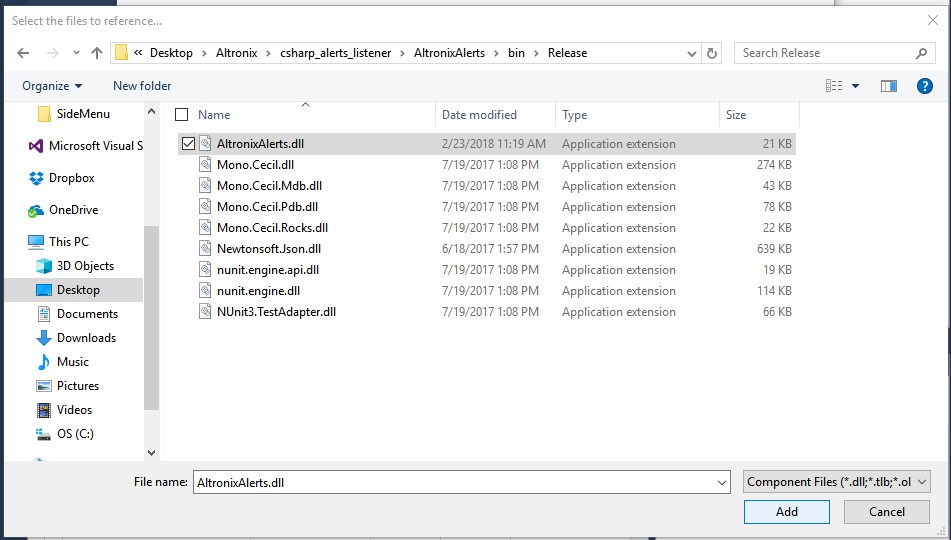Open Videos folder in sidebar
This screenshot has width=951, height=540.
click(x=64, y=410)
